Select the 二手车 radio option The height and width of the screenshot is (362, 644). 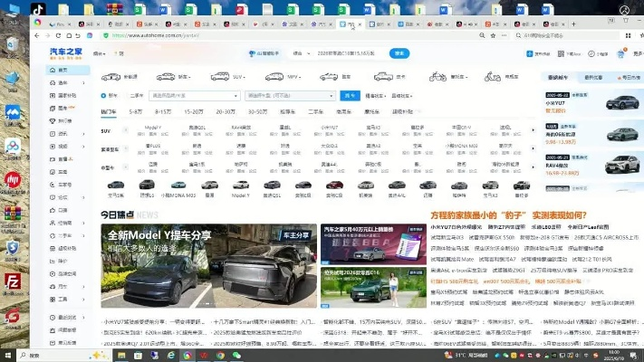coord(136,94)
